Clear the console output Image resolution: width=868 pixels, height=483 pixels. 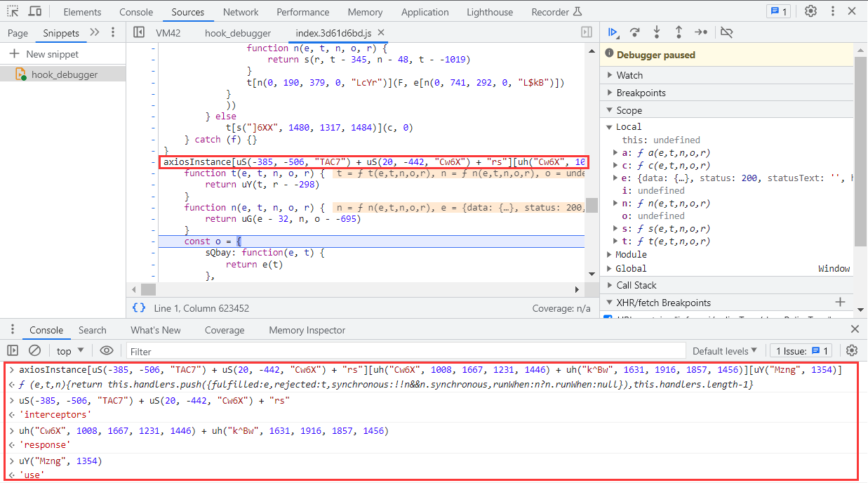pyautogui.click(x=34, y=350)
